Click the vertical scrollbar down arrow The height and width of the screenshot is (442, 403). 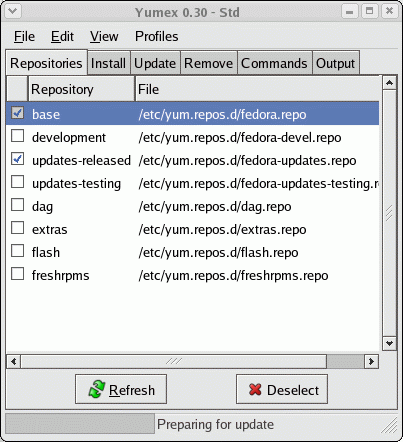pyautogui.click(x=389, y=343)
